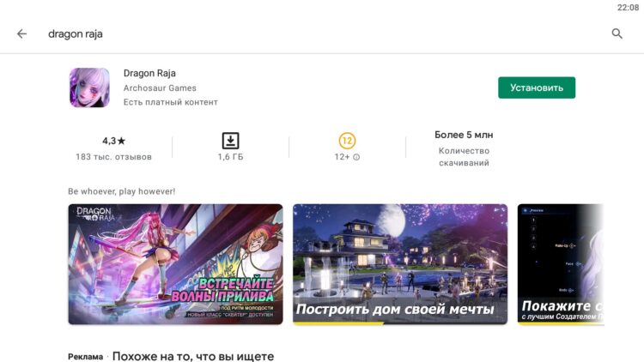Open Похоже на то, что вы ищете section
This screenshot has height=362, width=644.
click(x=193, y=356)
